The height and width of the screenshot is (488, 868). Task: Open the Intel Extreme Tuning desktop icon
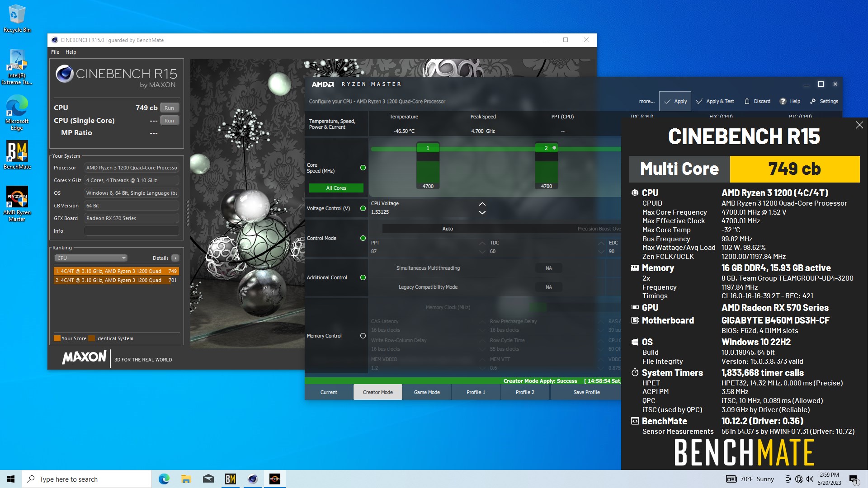(17, 67)
